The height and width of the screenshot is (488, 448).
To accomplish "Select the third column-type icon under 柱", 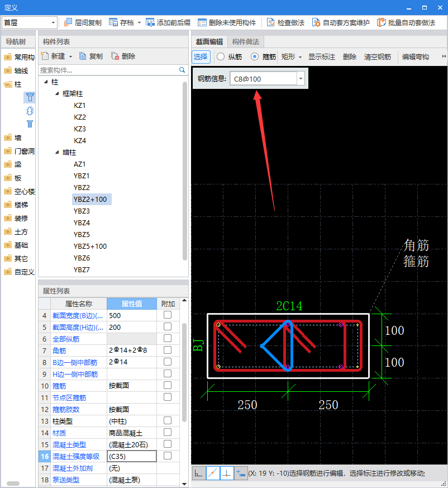I will [30, 124].
